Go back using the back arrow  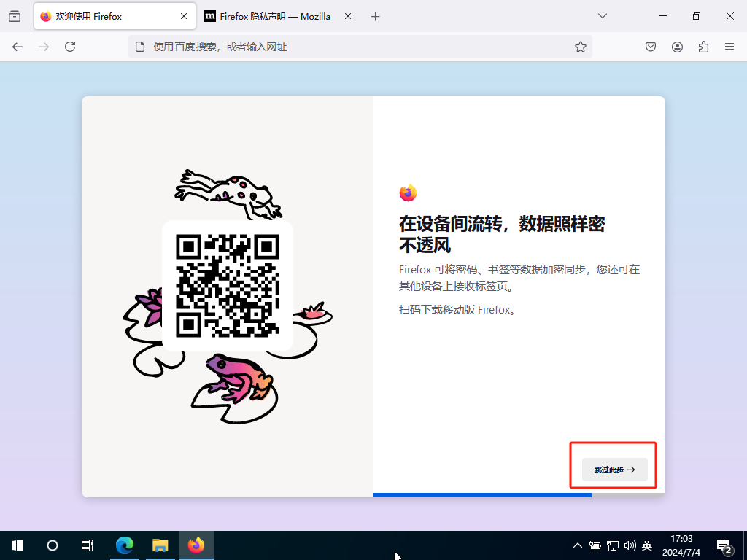click(18, 47)
